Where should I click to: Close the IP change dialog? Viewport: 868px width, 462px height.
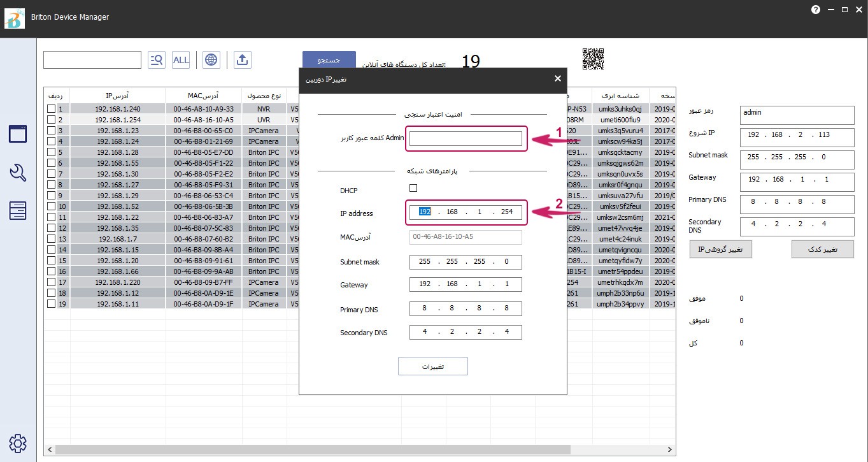tap(558, 78)
